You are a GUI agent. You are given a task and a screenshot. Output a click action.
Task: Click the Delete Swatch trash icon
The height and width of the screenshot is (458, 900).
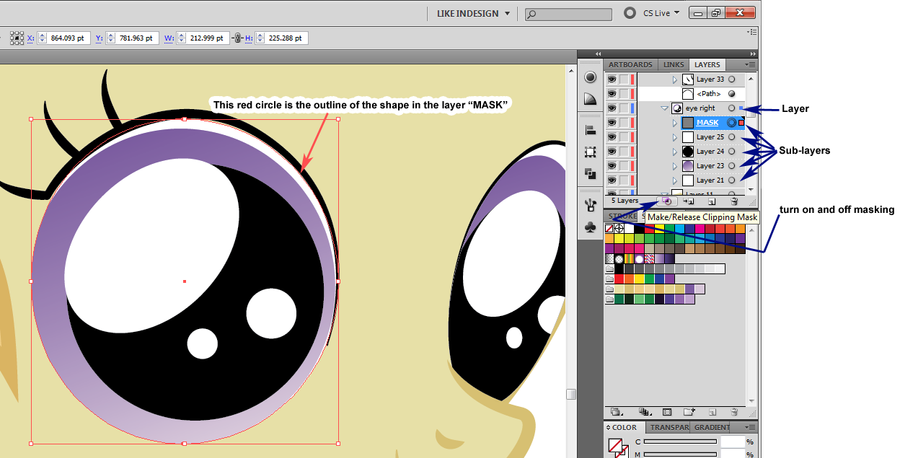[734, 412]
